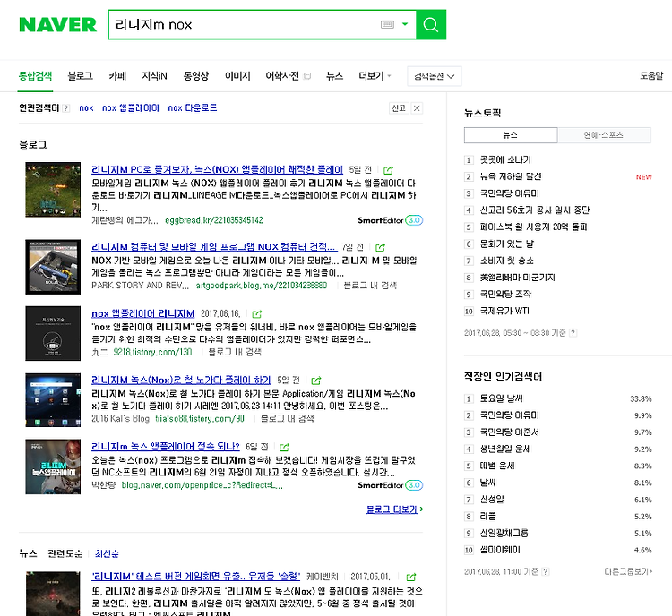The height and width of the screenshot is (616, 672).
Task: Click popular search 쌈마이웨이
Action: tap(500, 550)
